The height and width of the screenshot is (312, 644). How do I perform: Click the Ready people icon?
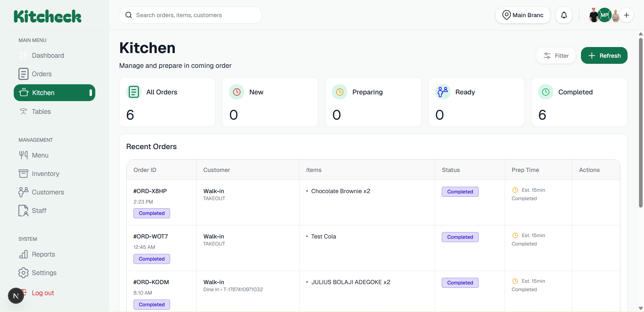coord(443,92)
